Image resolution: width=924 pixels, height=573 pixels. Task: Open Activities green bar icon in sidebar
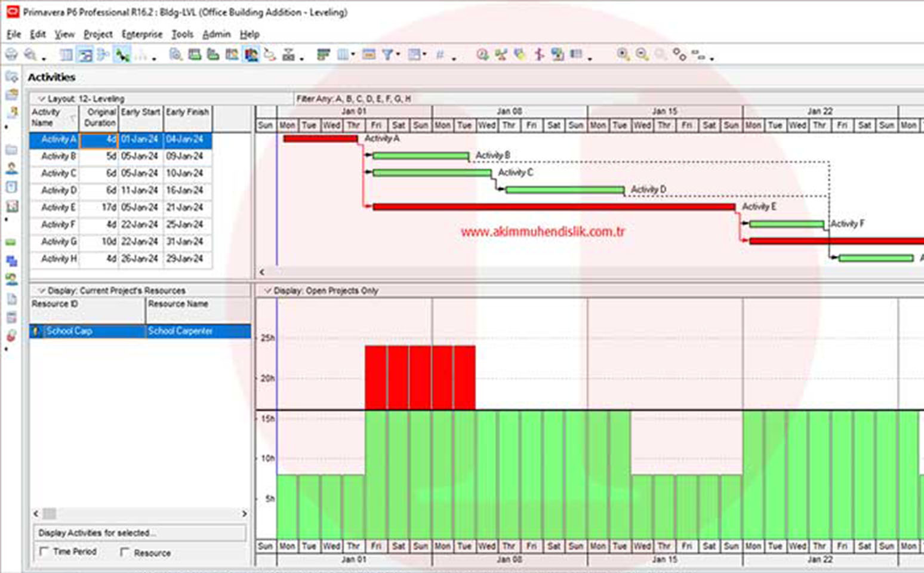(x=11, y=242)
